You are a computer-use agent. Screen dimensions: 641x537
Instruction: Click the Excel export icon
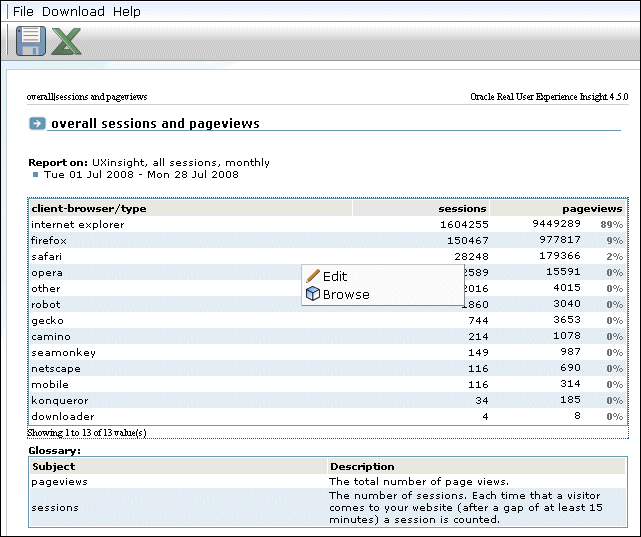click(x=66, y=41)
